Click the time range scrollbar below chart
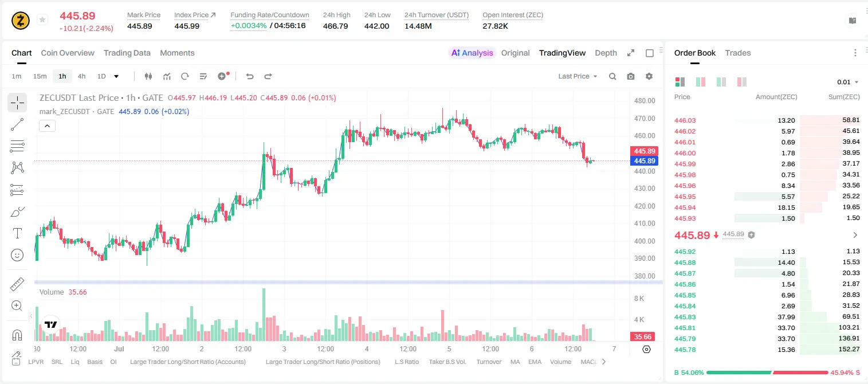Screen dimensions: 868x384 [x=348, y=282]
